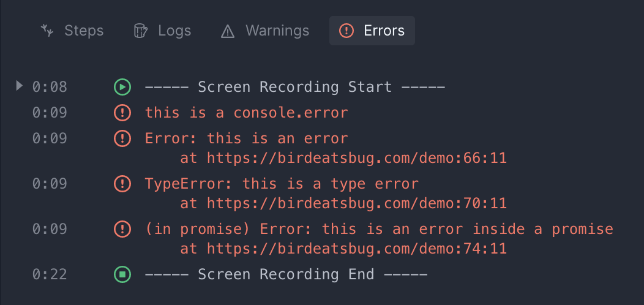
Task: Click the green stop icon at Recording End
Action: point(122,274)
